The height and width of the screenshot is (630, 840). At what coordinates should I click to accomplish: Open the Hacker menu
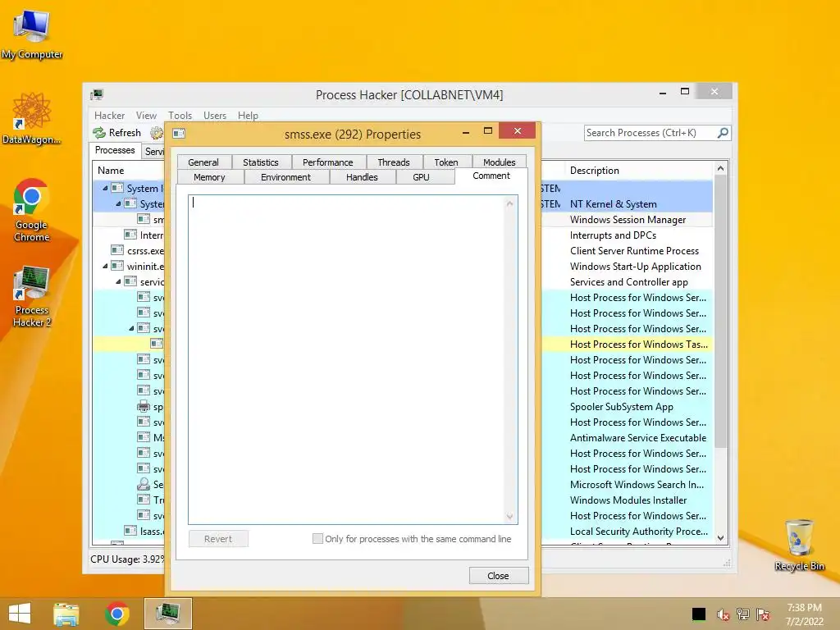click(109, 116)
